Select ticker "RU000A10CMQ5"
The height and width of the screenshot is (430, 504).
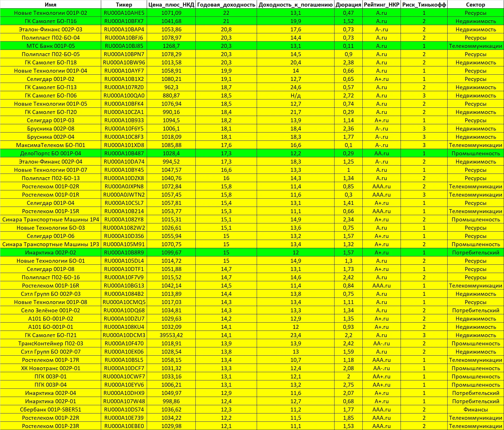click(x=124, y=302)
